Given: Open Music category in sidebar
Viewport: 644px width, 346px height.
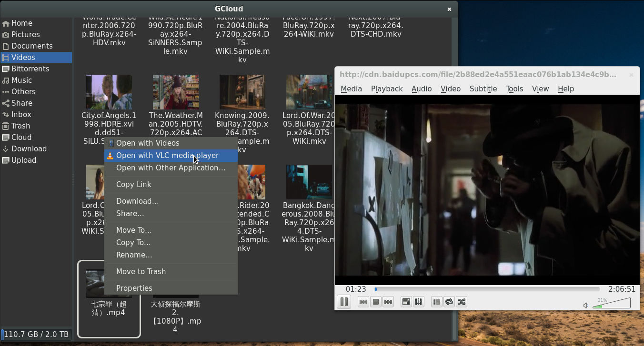Looking at the screenshot, I should (36, 80).
